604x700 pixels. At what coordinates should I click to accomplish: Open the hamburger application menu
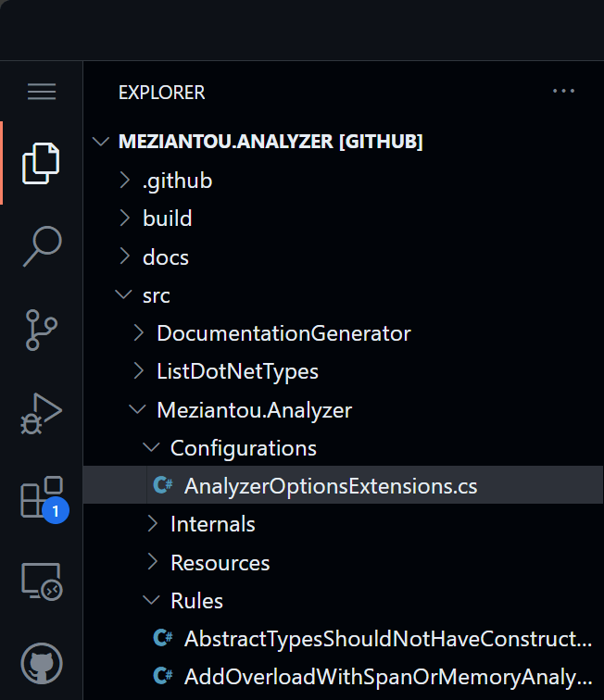(42, 92)
